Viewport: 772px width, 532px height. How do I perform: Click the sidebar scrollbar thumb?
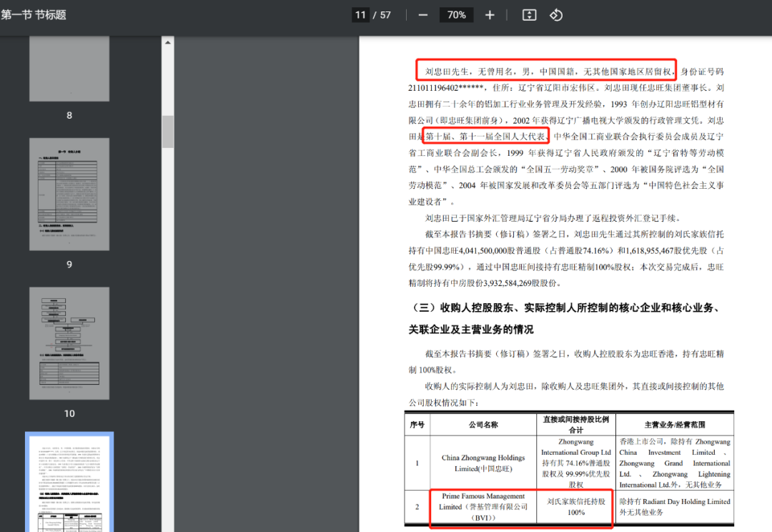point(168,132)
